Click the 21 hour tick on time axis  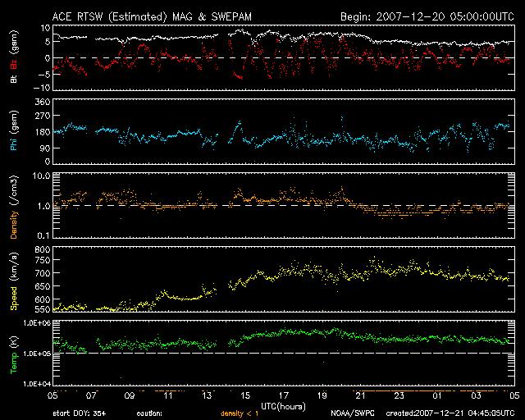point(359,395)
